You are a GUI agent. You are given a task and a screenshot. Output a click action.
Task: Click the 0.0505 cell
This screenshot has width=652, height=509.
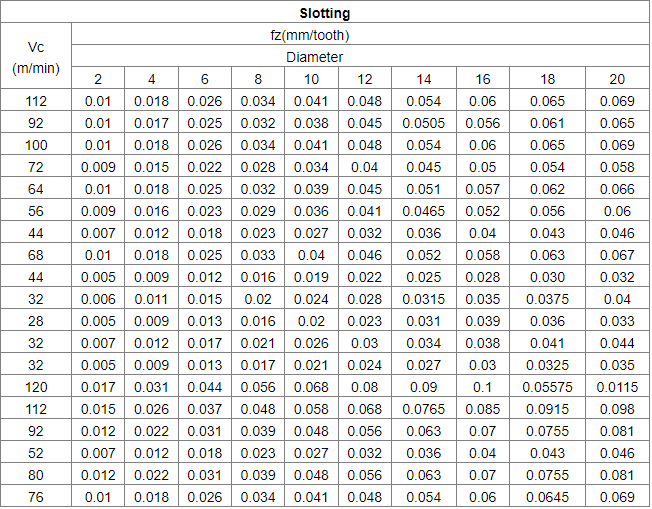tap(424, 123)
